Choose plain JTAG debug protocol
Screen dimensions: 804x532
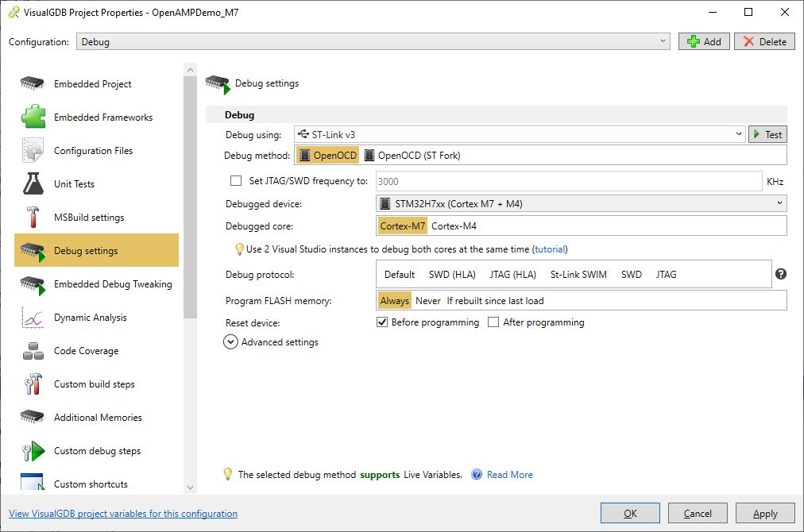[x=666, y=275]
